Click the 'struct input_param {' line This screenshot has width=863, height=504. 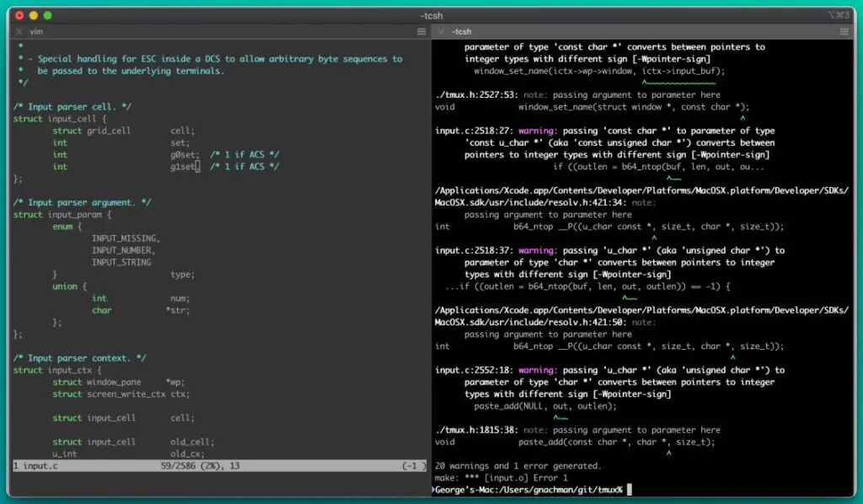(x=62, y=215)
